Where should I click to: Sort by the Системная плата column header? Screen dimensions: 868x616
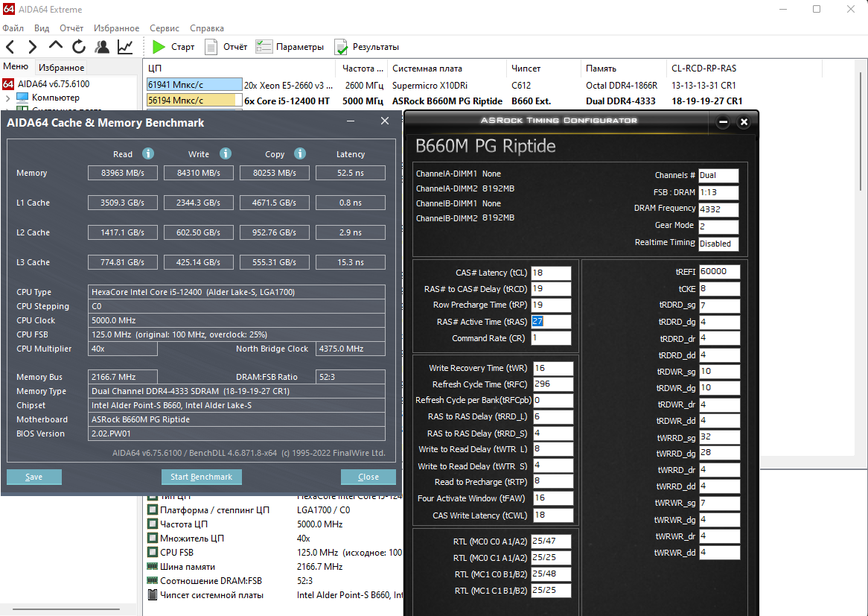[x=447, y=69]
